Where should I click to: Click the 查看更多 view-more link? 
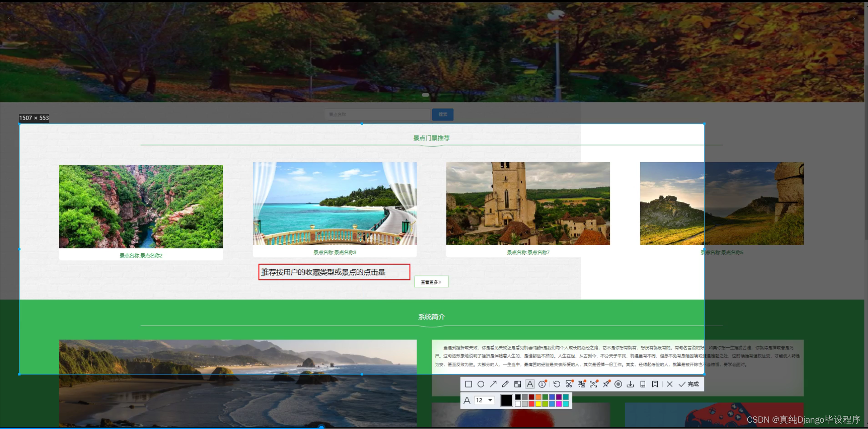point(431,281)
